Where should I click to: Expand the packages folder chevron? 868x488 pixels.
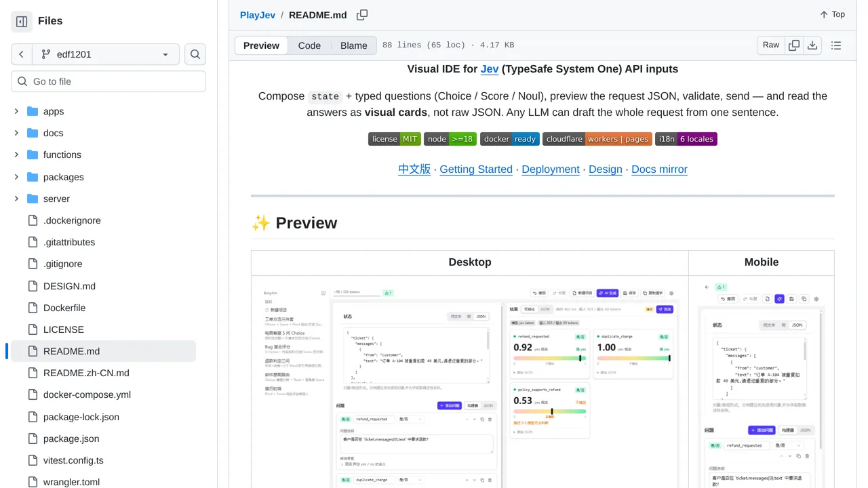pos(16,177)
